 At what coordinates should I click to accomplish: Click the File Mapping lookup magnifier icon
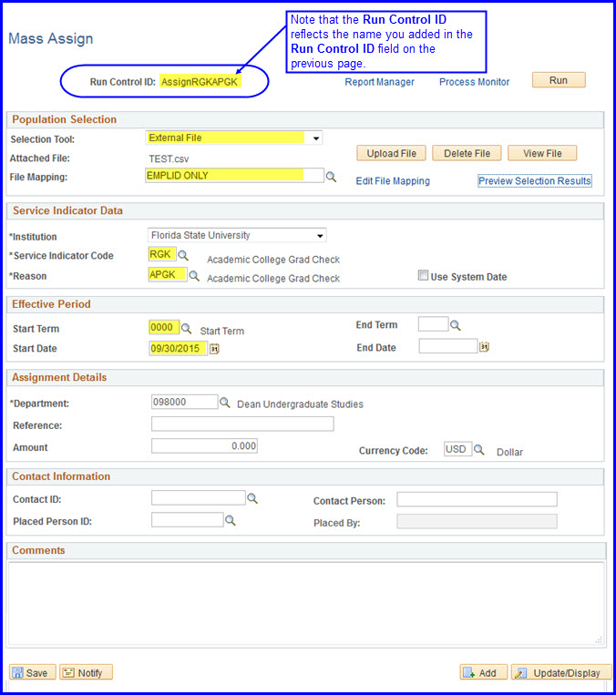pos(332,177)
